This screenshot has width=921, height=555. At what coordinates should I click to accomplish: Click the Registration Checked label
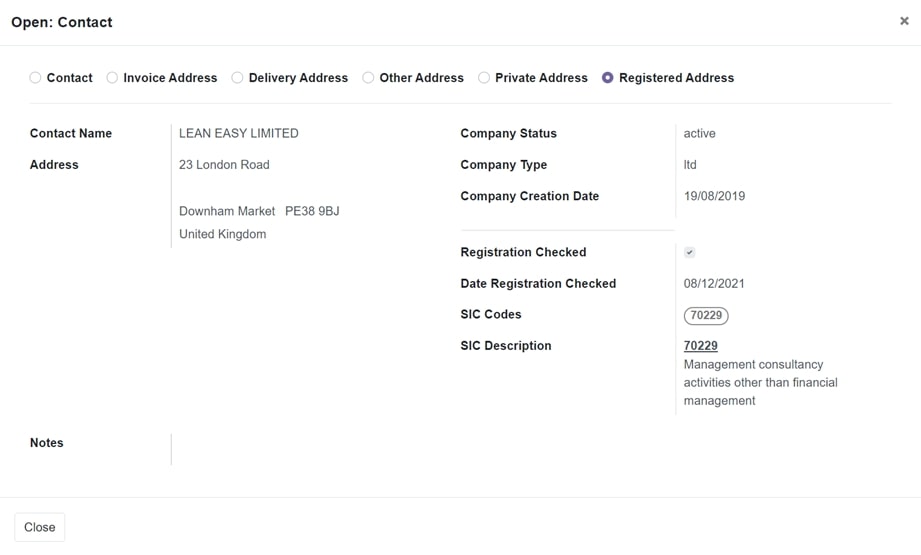click(x=523, y=253)
